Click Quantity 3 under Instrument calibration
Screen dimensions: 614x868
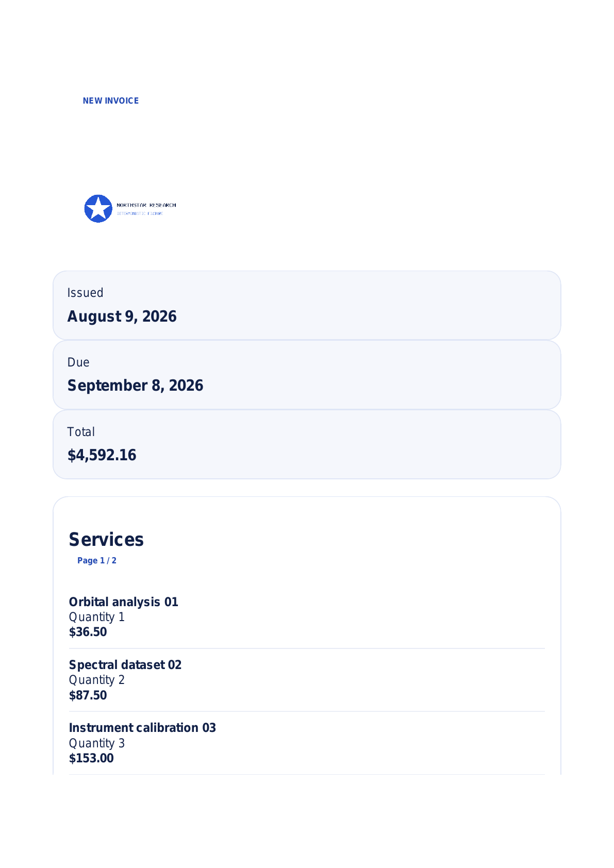(x=97, y=743)
